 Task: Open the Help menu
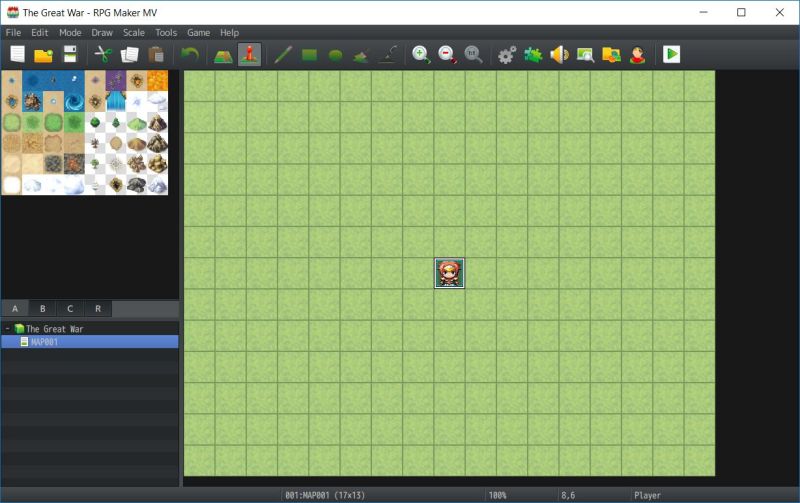click(229, 33)
